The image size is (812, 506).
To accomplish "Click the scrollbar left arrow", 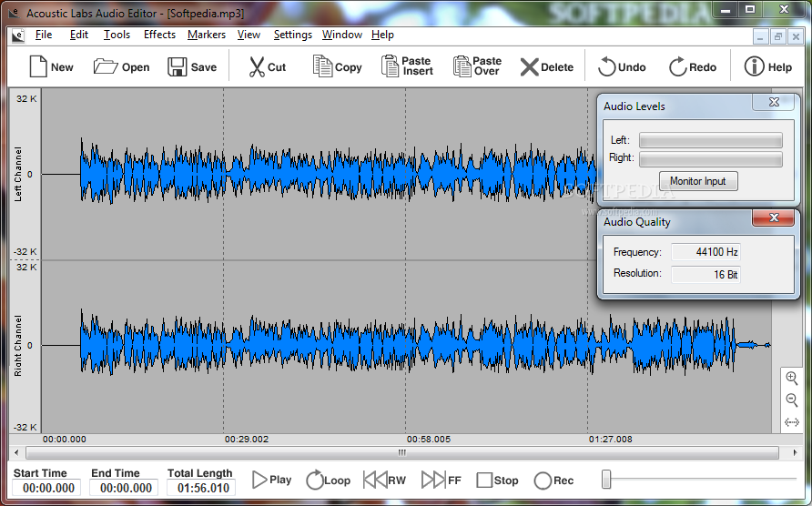I will point(16,452).
